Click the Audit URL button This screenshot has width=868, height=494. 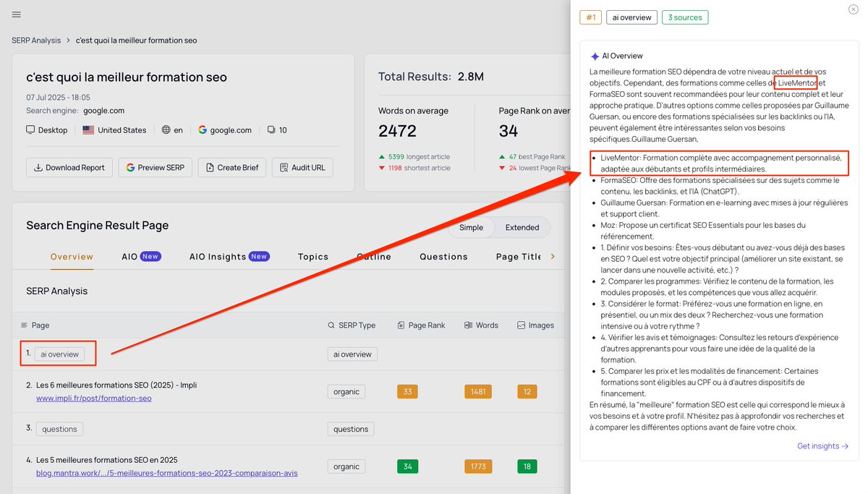tap(302, 167)
